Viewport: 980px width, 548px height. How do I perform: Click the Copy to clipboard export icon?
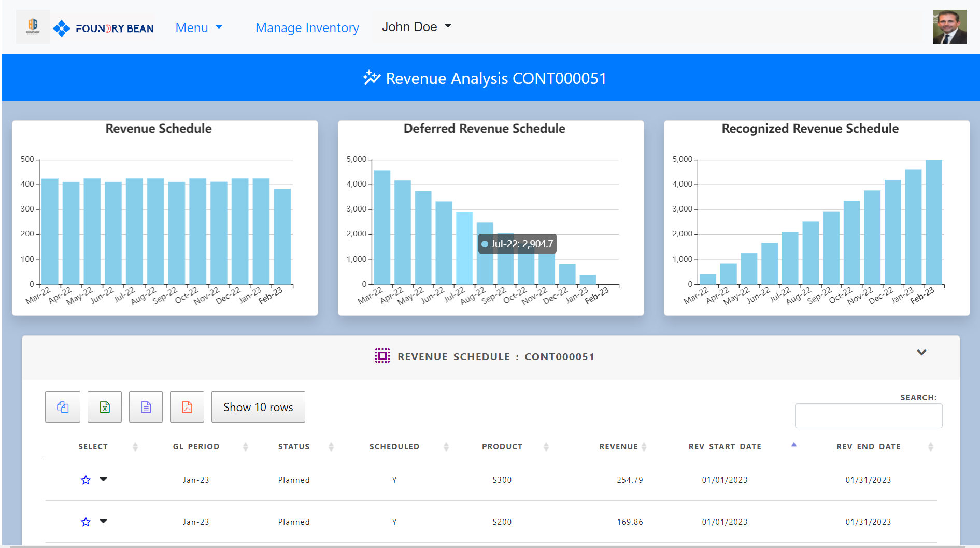click(62, 407)
